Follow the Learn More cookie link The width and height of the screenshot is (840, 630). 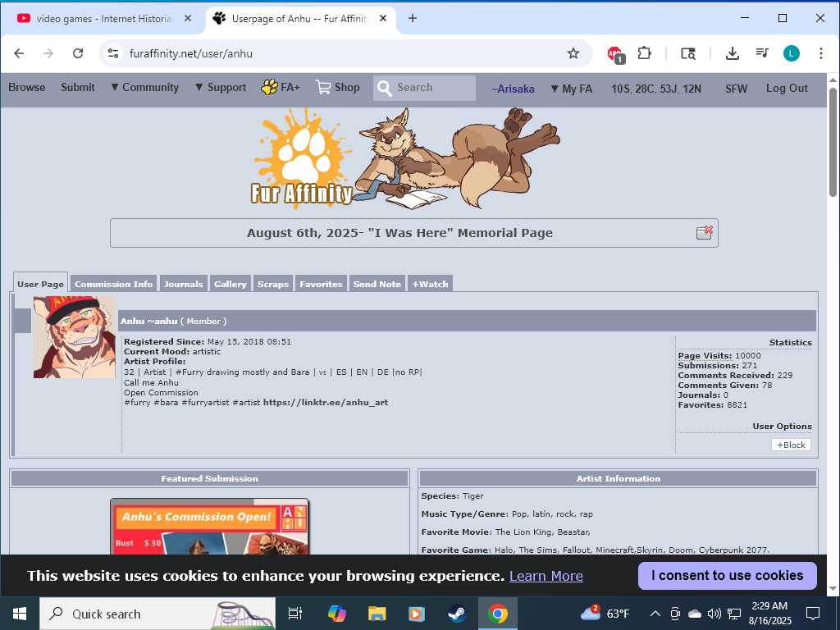tap(546, 576)
